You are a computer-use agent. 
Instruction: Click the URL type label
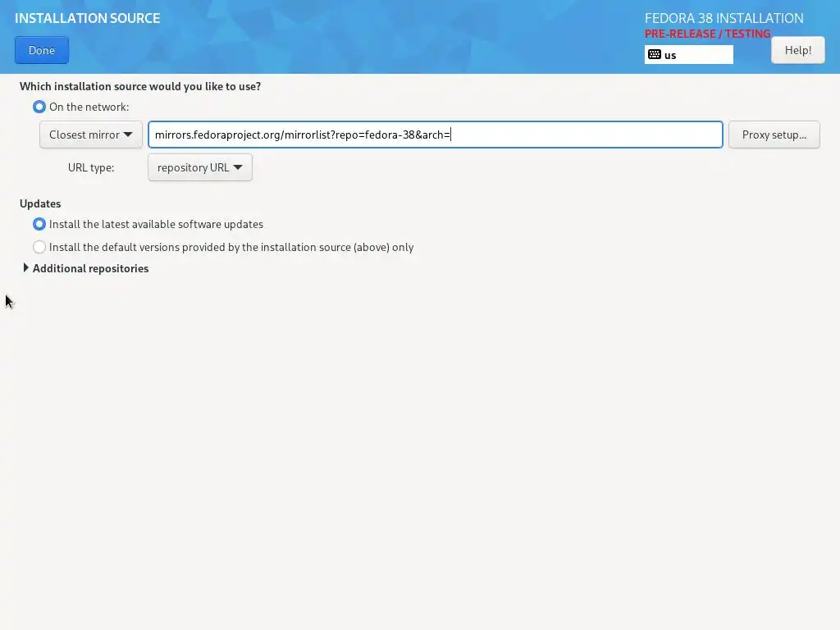click(91, 167)
